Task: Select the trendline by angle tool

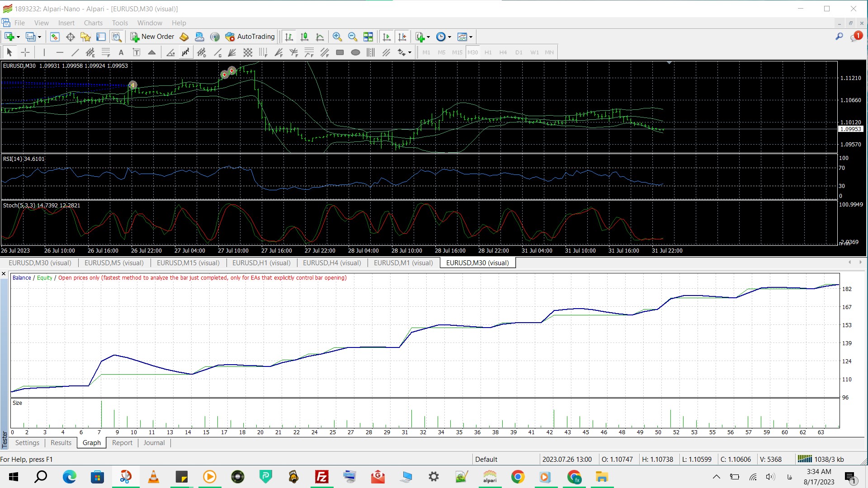Action: [170, 52]
